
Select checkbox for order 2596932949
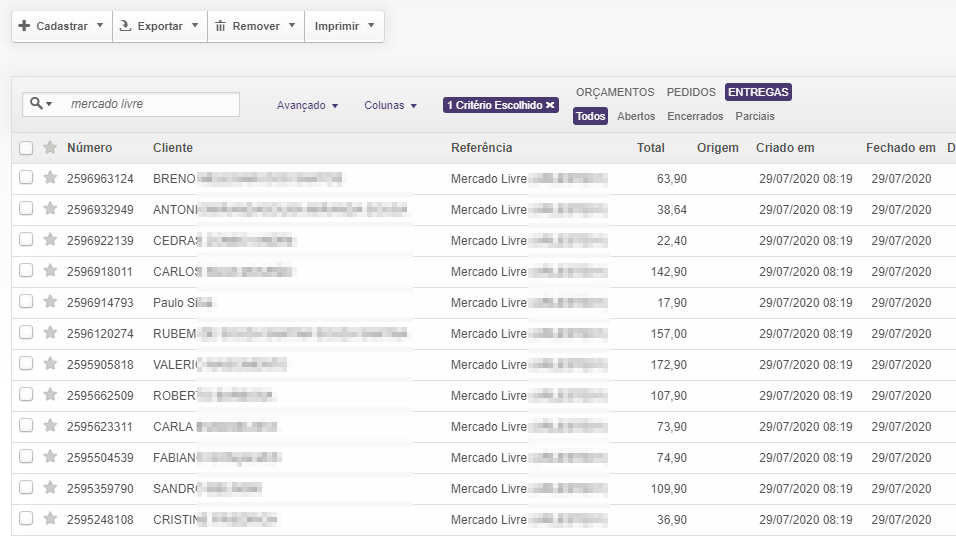26,209
